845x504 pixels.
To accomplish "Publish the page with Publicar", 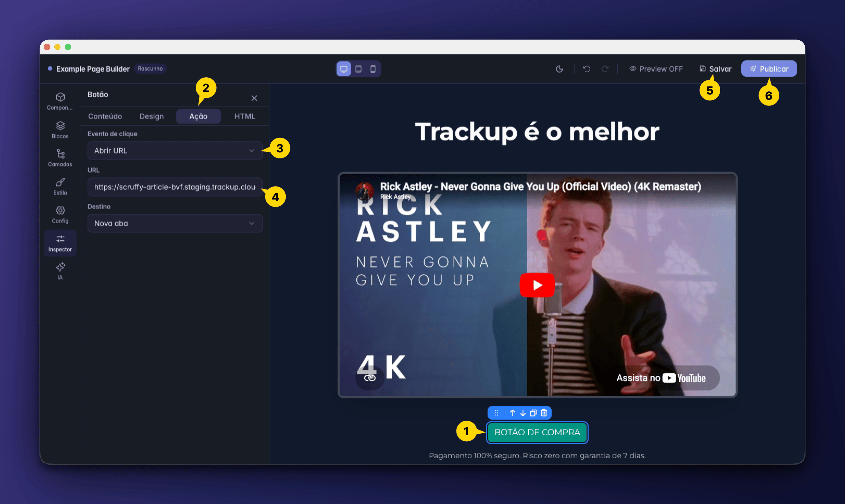I will click(x=769, y=69).
